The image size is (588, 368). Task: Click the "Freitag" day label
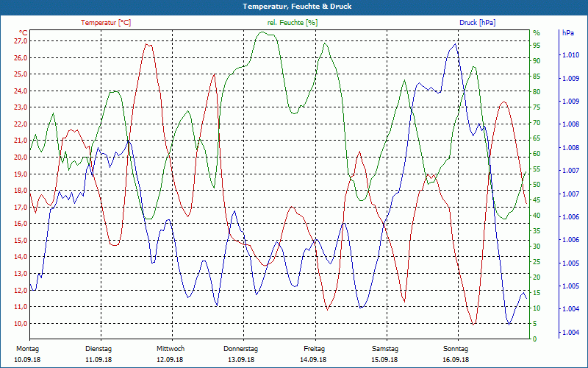[315, 349]
